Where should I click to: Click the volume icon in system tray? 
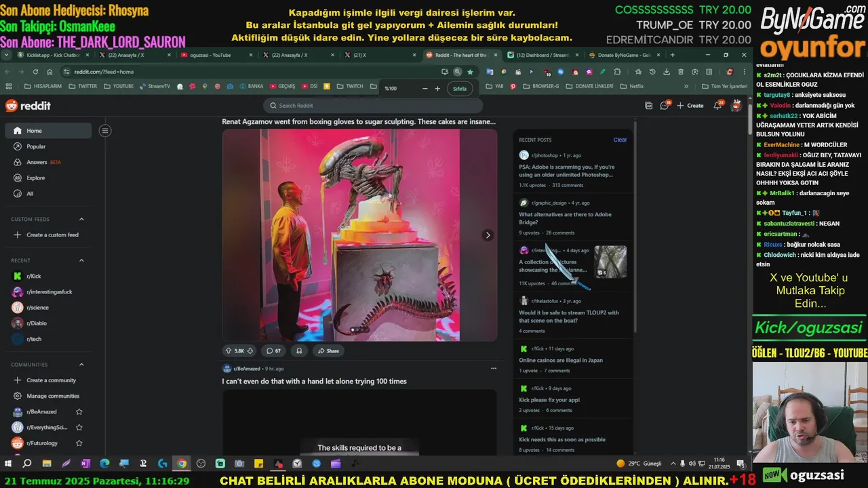pos(693,464)
